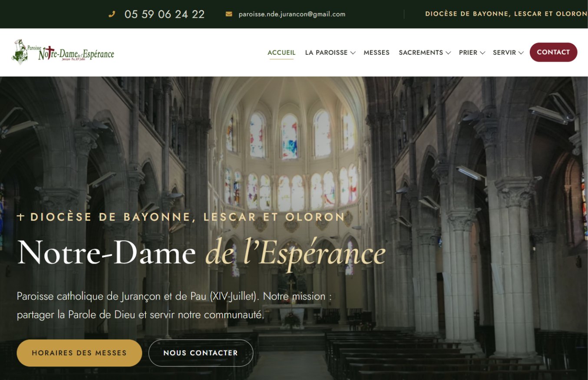Expand the Prier dropdown chevron

(482, 53)
